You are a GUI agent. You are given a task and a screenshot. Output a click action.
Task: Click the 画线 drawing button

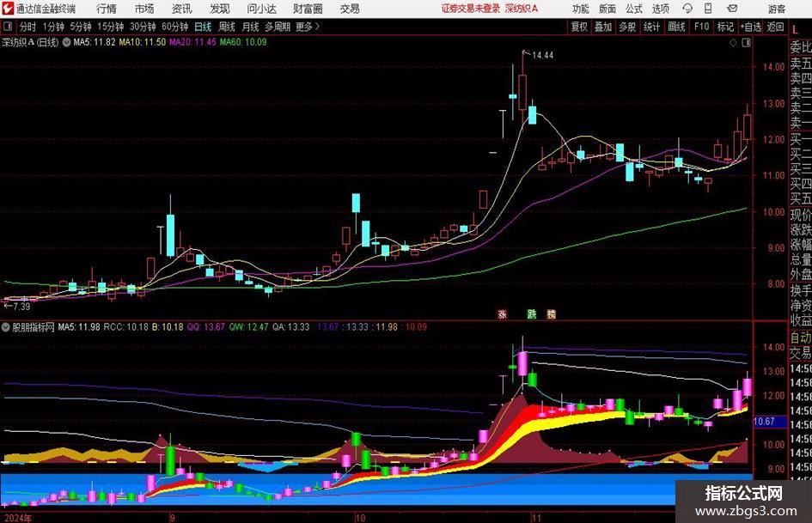coord(676,27)
